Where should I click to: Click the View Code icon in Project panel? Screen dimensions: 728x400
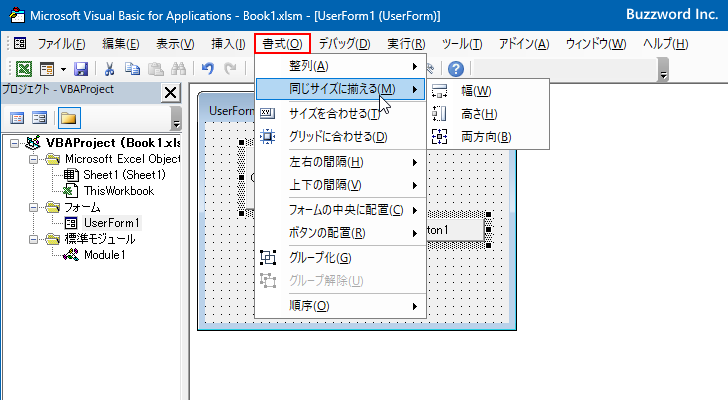pyautogui.click(x=17, y=118)
